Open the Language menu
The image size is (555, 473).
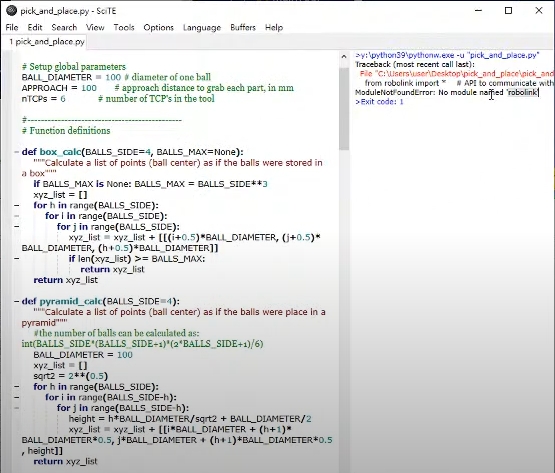point(202,28)
